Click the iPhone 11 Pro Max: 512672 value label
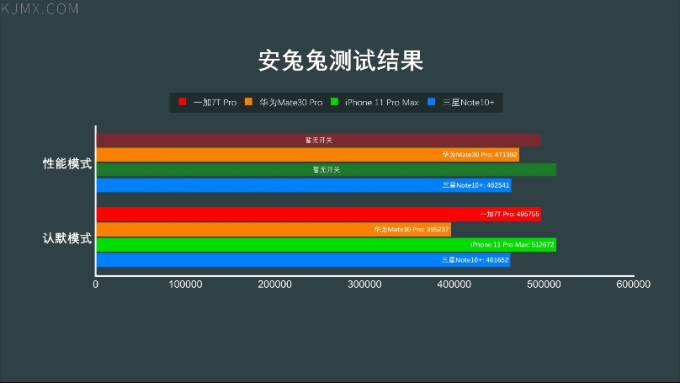 click(512, 245)
